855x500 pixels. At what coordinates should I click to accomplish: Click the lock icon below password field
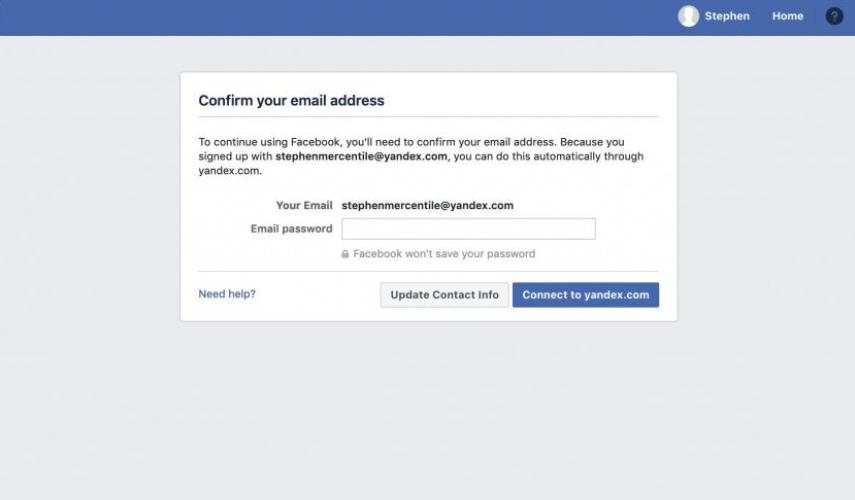(x=346, y=254)
